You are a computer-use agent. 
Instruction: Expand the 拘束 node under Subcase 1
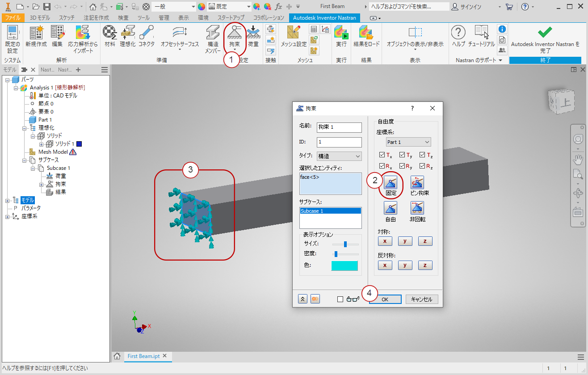tap(42, 184)
